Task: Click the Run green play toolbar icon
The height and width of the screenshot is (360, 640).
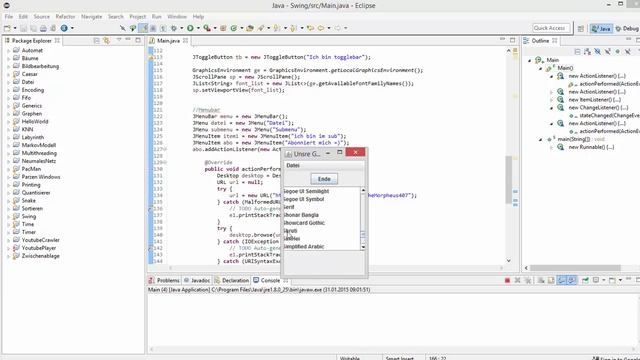Action: [190, 28]
